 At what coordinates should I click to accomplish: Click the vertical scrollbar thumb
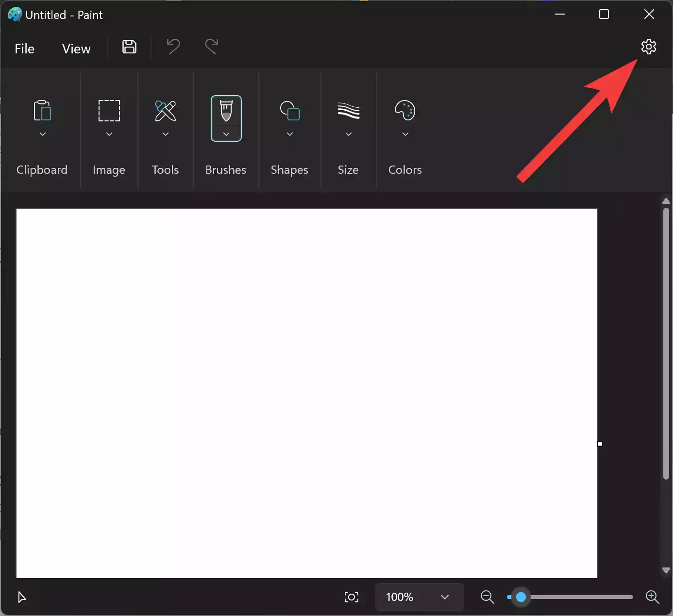[666, 344]
